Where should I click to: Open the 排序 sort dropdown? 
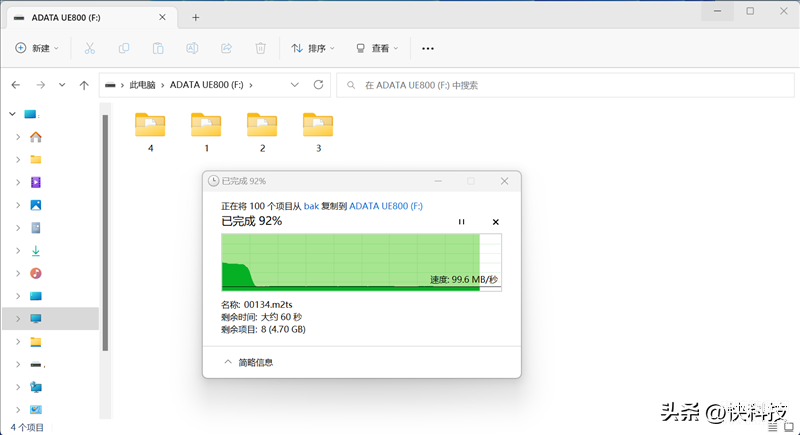click(313, 48)
